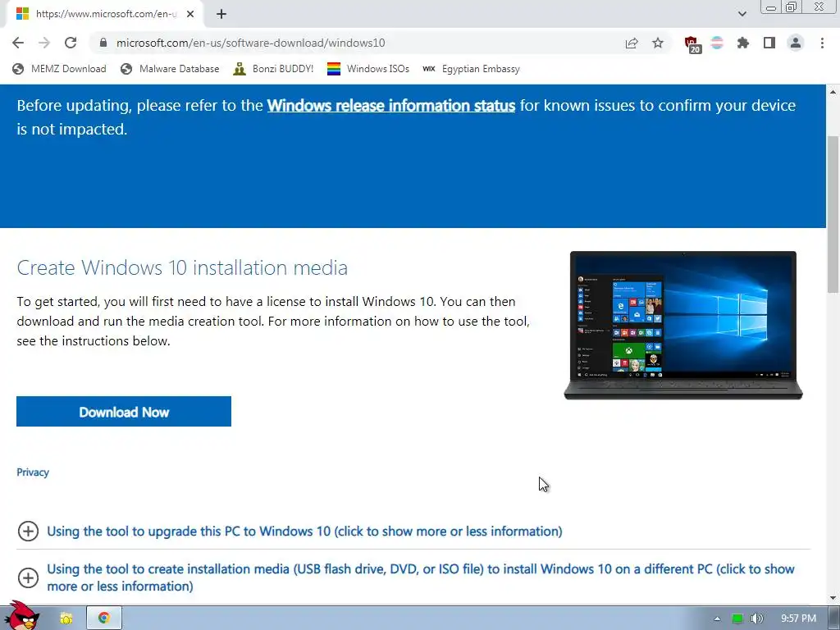Click the page scrollbar up arrow
The height and width of the screenshot is (630, 840).
pyautogui.click(x=833, y=92)
